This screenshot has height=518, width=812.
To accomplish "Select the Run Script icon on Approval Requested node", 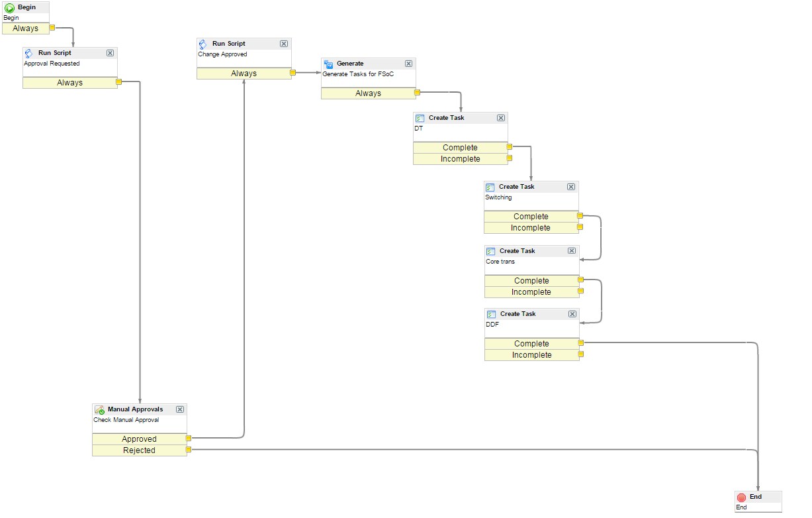I will click(x=29, y=53).
